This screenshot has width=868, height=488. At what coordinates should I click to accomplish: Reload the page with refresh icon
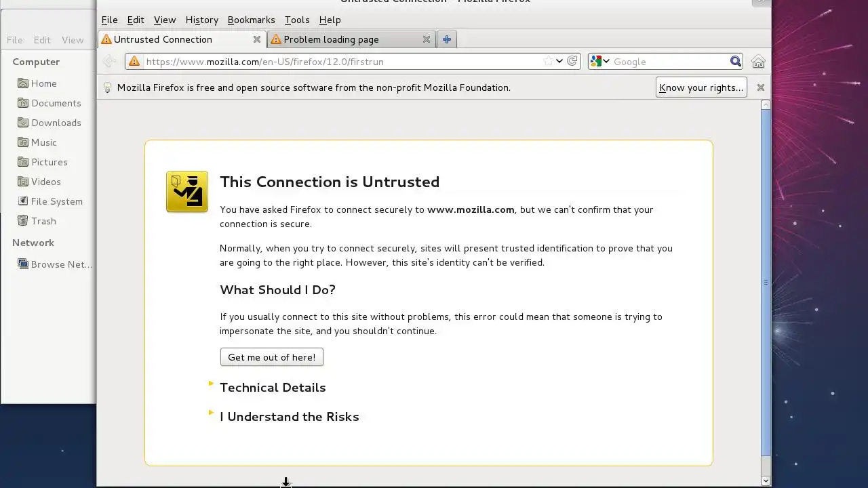572,62
